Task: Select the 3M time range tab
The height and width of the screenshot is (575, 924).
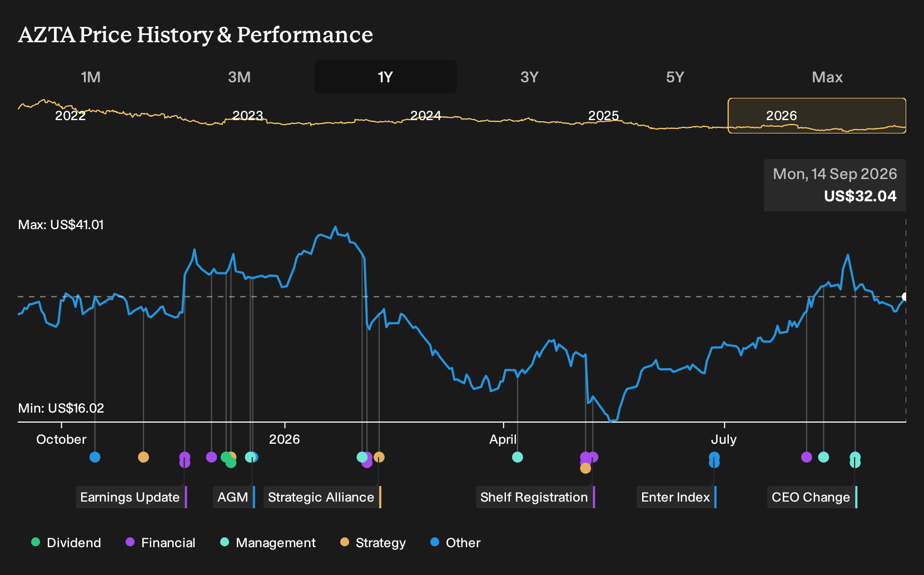Action: pos(239,77)
